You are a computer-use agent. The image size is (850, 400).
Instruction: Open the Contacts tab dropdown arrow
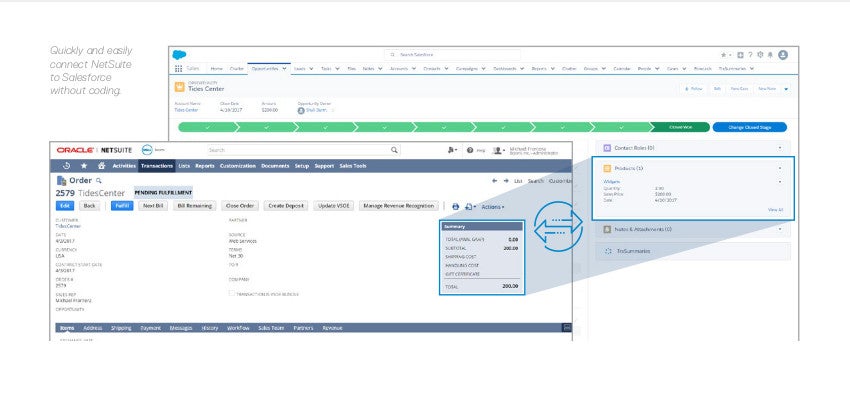(x=446, y=69)
